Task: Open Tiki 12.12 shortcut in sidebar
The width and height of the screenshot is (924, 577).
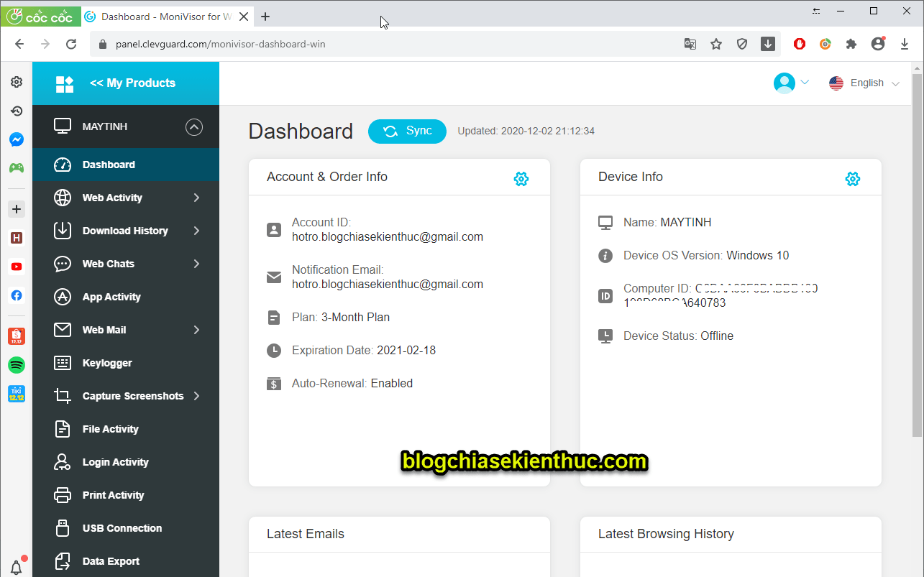Action: 17,394
